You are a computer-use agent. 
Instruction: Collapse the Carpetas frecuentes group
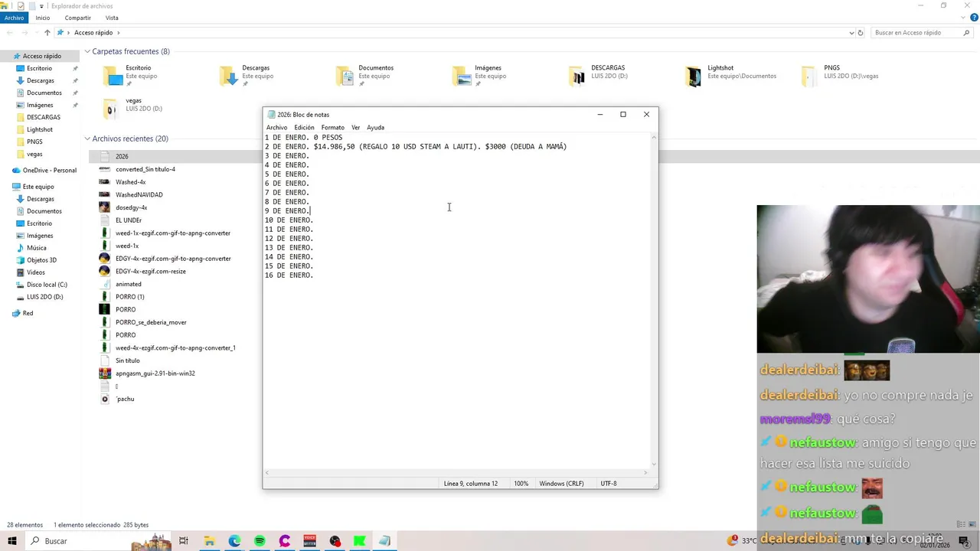click(87, 51)
